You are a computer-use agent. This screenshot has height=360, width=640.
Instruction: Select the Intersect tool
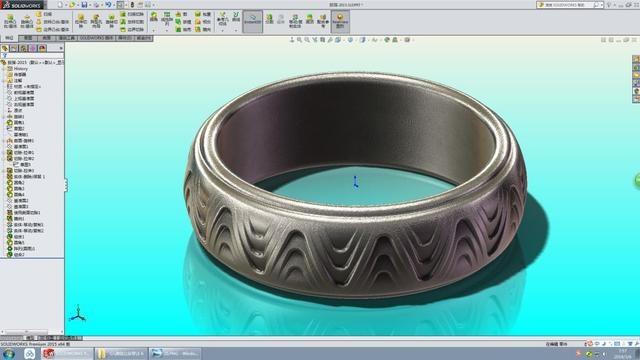[x=203, y=22]
